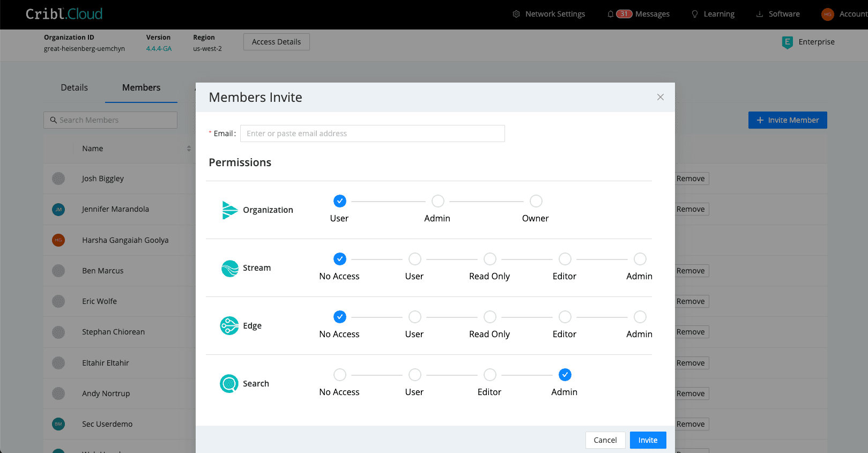This screenshot has height=453, width=868.
Task: Switch to the Details tab
Action: [74, 87]
